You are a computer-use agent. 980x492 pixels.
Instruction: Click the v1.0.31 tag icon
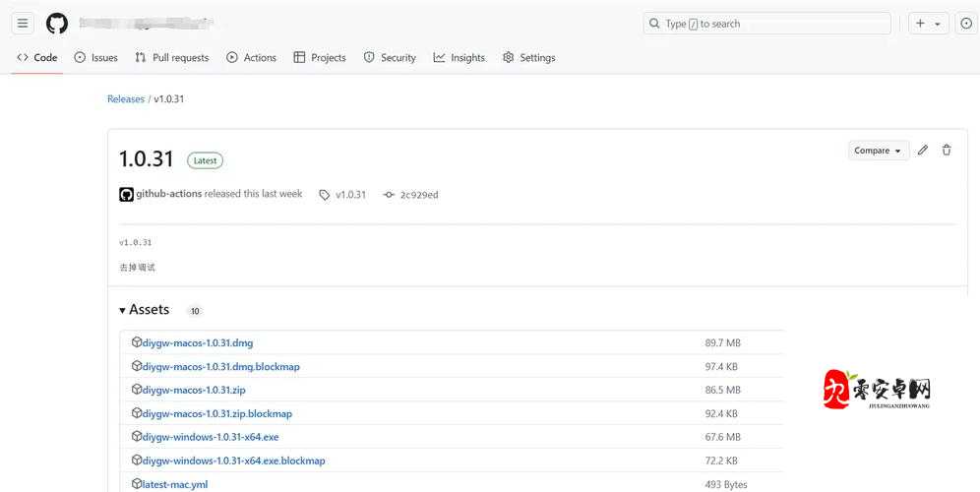coord(325,195)
